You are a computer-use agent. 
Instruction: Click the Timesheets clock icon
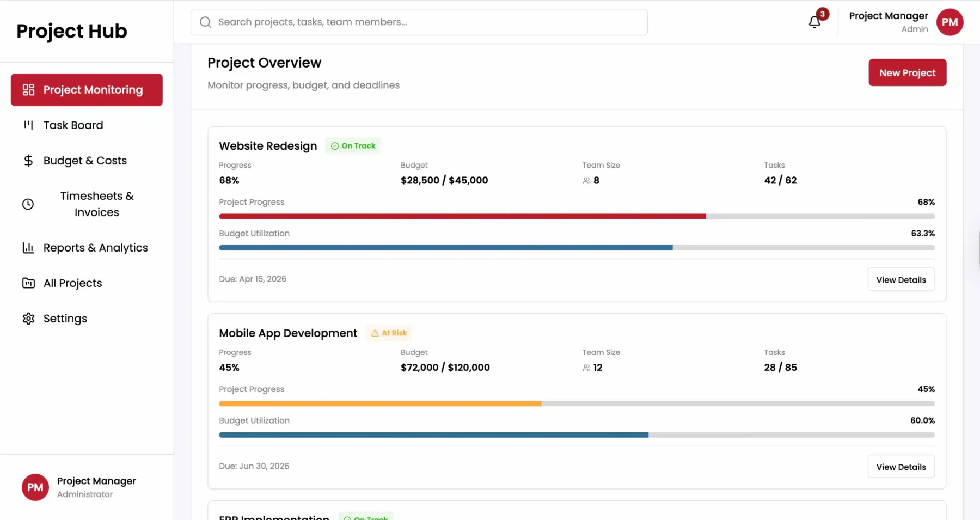point(28,204)
